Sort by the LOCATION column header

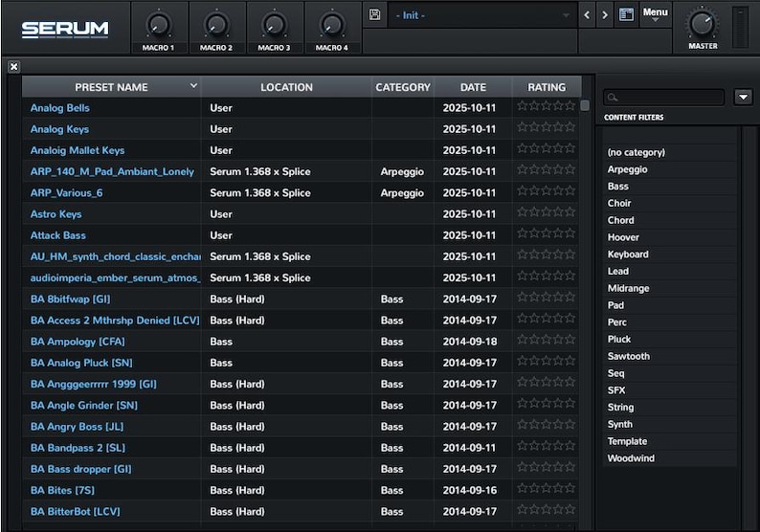(286, 87)
